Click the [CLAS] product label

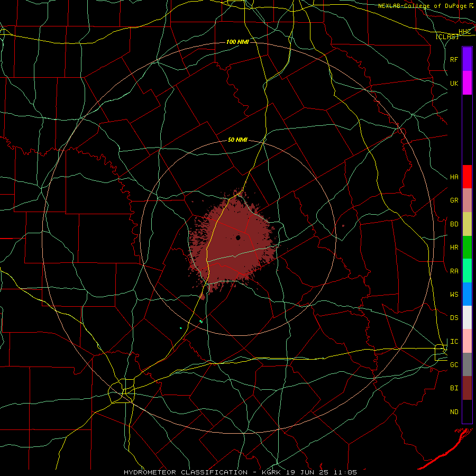pos(447,36)
